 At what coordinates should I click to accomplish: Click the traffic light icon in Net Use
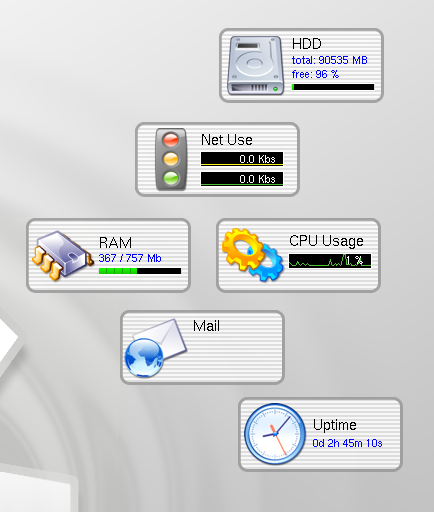(171, 159)
